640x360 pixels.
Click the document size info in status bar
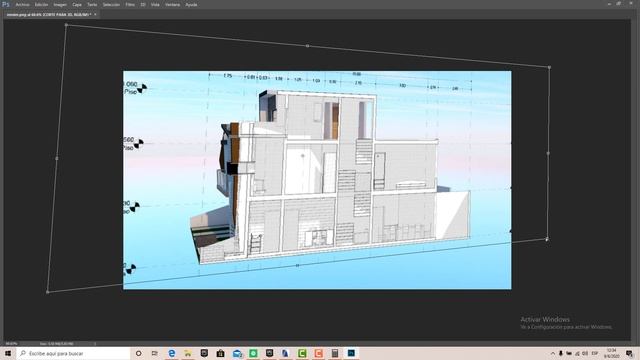(x=56, y=344)
